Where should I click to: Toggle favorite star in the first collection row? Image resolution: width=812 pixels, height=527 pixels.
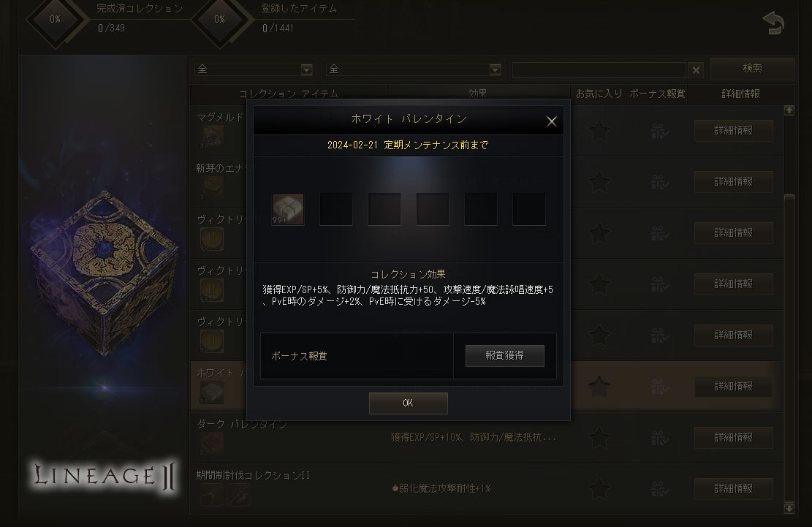pos(599,130)
